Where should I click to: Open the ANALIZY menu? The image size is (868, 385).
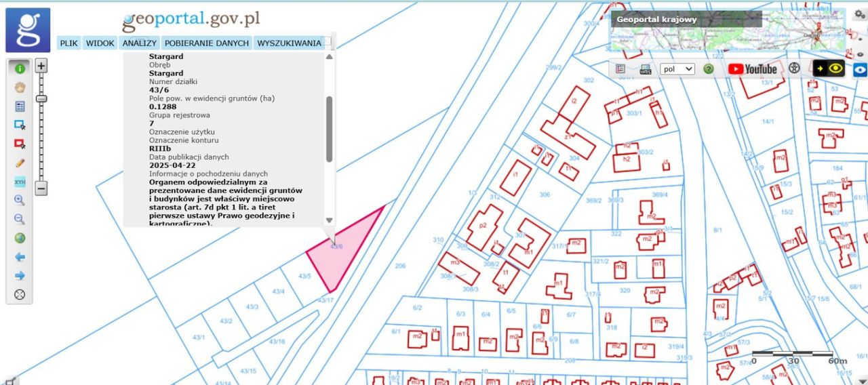[x=139, y=43]
